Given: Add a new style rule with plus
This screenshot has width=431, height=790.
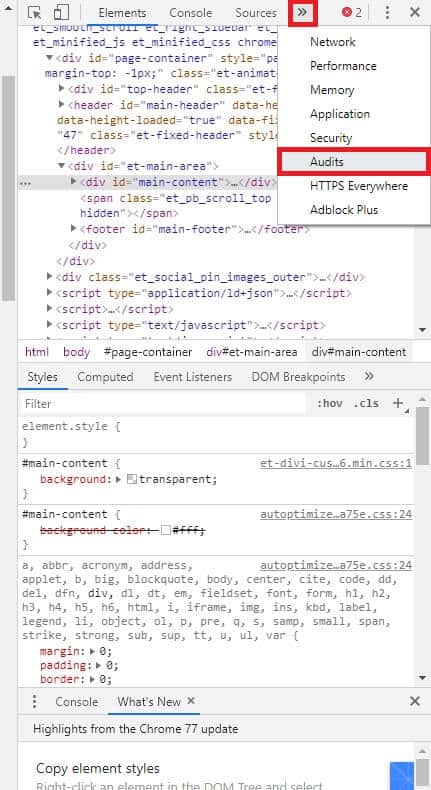Looking at the screenshot, I should (x=398, y=403).
